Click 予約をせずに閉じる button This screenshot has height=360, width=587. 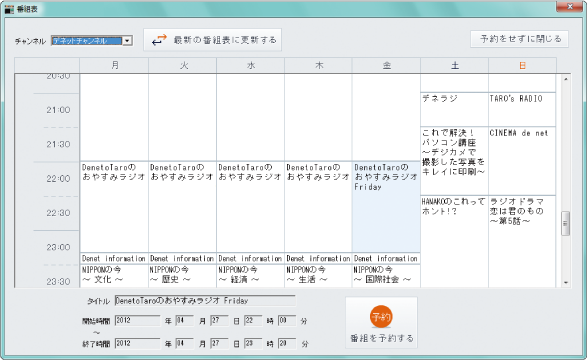[519, 39]
